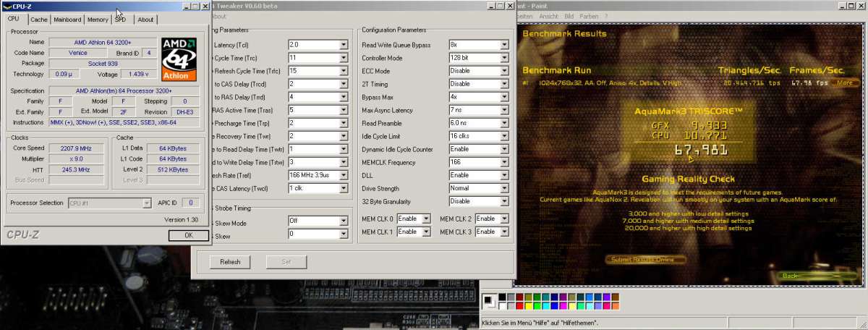
Task: Select the orange swatch in Paint palette
Action: [616, 306]
